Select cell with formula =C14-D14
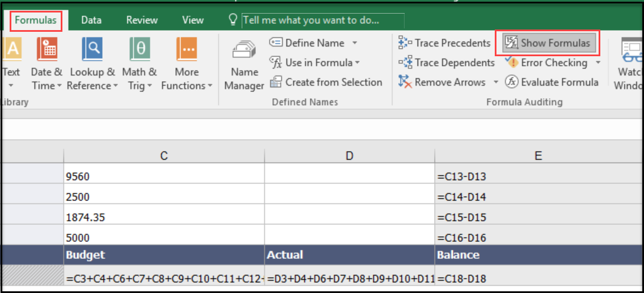Image resolution: width=644 pixels, height=293 pixels. (x=539, y=194)
